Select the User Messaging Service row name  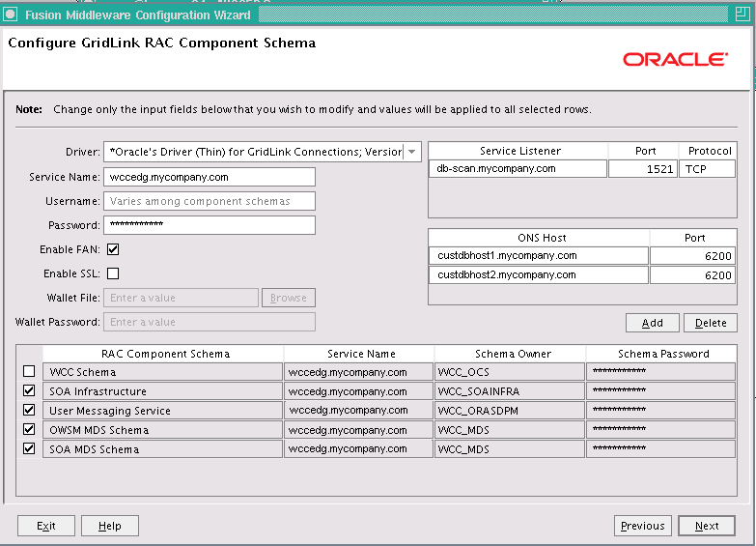[162, 411]
